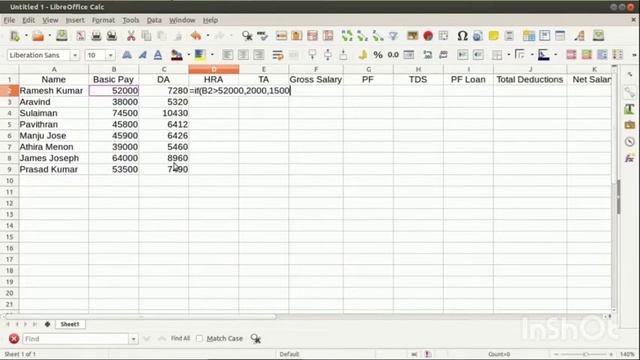Click column D header
Viewport: 640px width, 360px height.
click(x=213, y=69)
